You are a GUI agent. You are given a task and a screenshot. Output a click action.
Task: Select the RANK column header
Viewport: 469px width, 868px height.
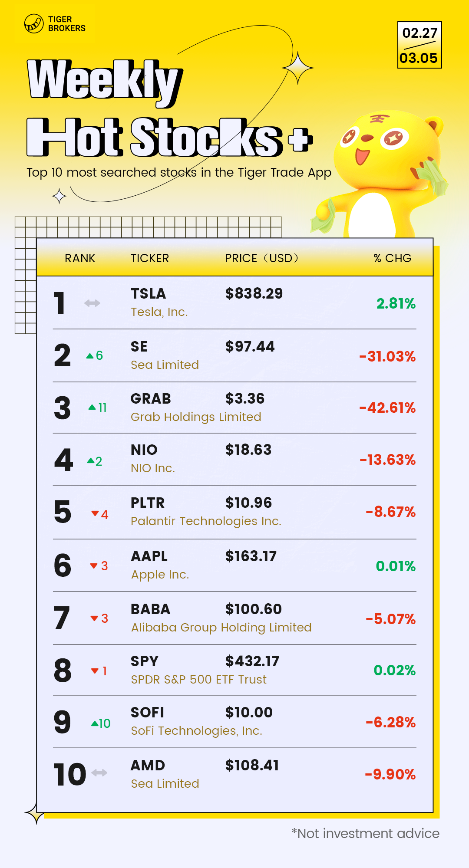tap(80, 258)
